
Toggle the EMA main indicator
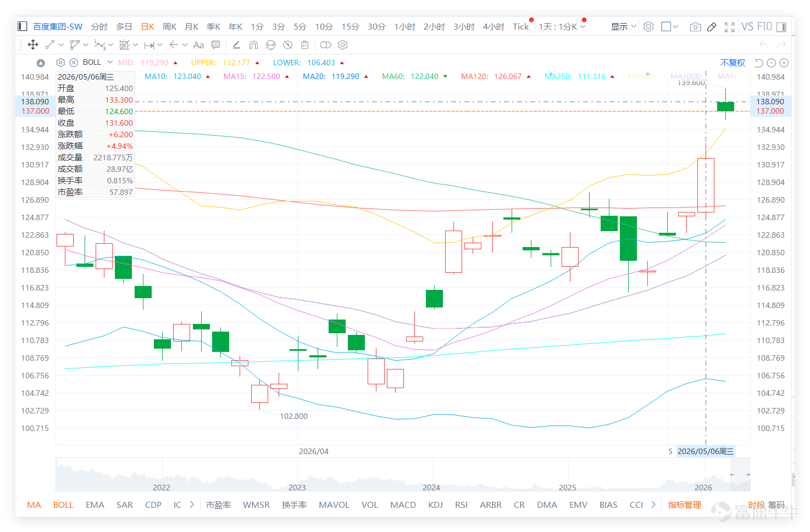(95, 505)
